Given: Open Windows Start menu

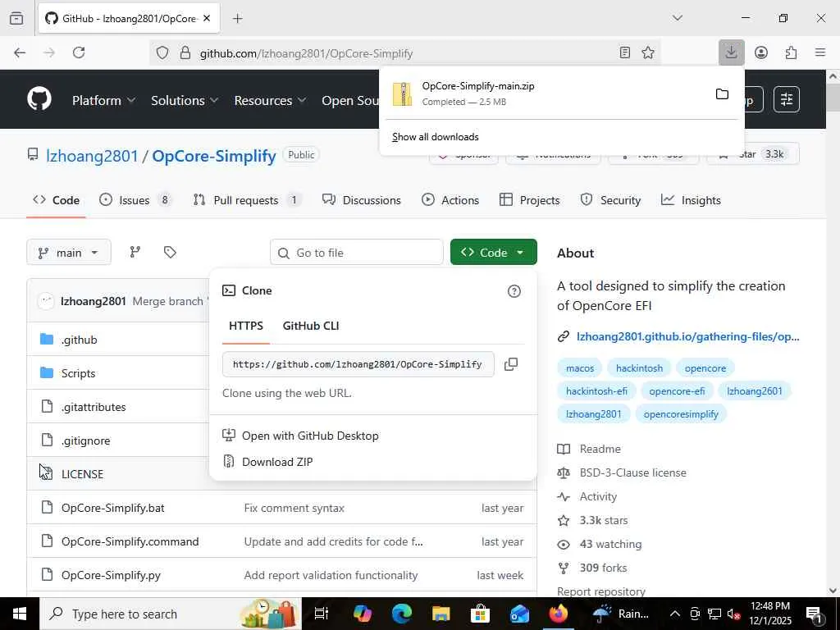Looking at the screenshot, I should 20,614.
